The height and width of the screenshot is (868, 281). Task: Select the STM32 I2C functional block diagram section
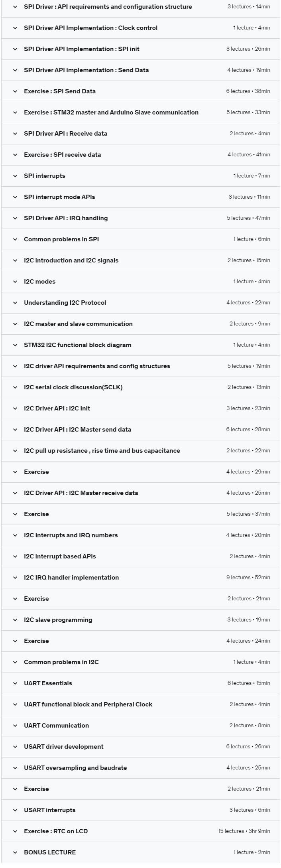coord(141,345)
